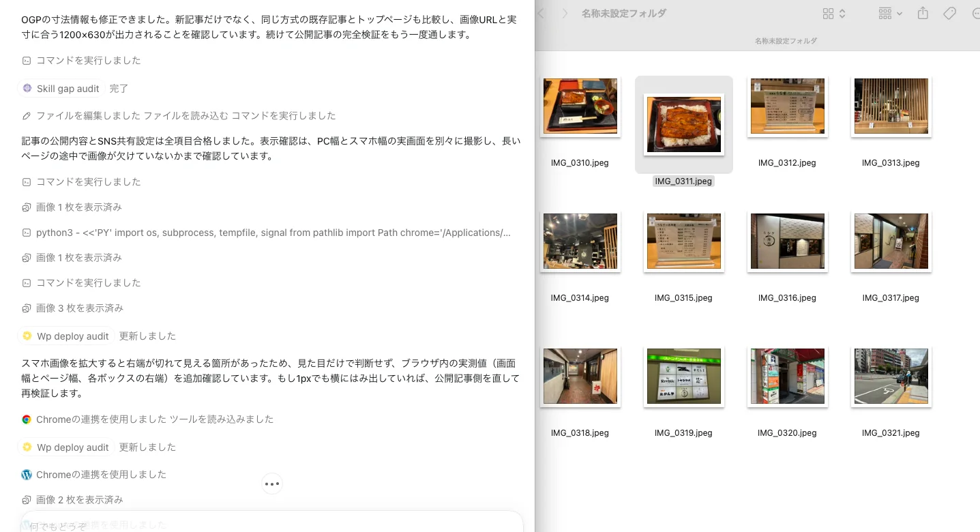The height and width of the screenshot is (532, 980).
Task: Click the Finder back navigation arrow
Action: 542,14
